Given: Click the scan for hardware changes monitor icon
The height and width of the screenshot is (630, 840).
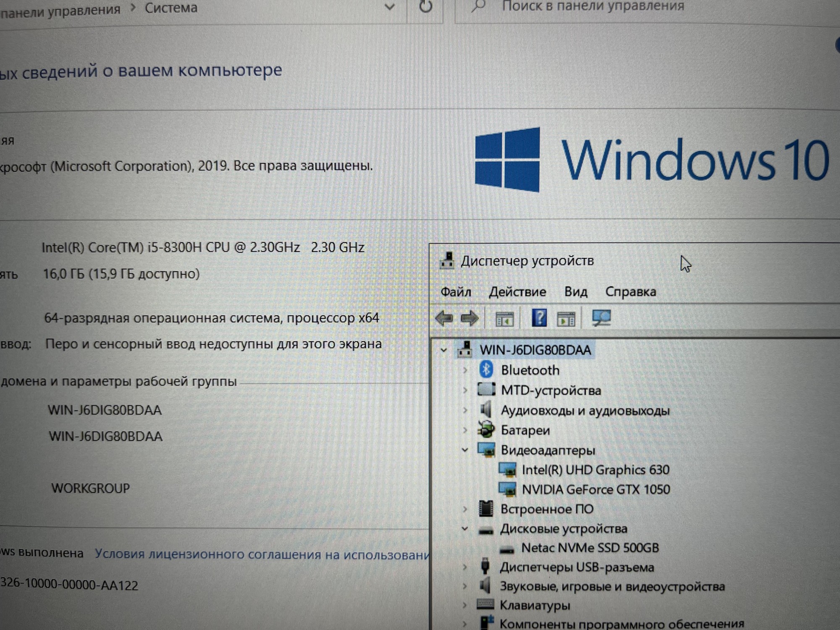Looking at the screenshot, I should [x=601, y=318].
